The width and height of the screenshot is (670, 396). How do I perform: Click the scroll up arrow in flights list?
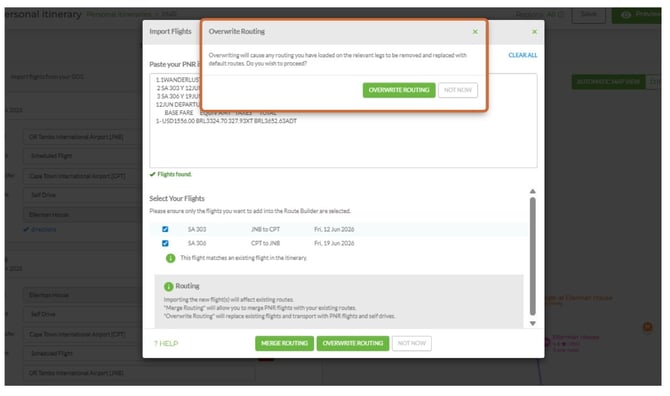(x=532, y=191)
